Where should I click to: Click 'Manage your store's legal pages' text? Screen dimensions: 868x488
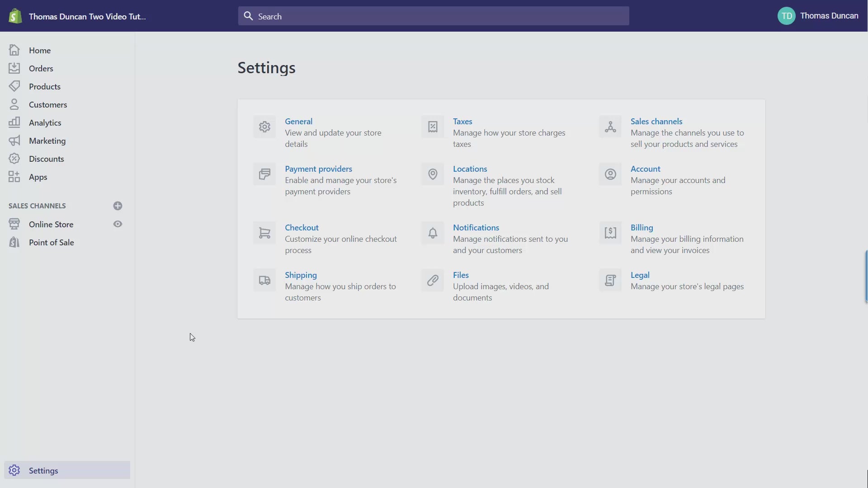click(x=687, y=286)
